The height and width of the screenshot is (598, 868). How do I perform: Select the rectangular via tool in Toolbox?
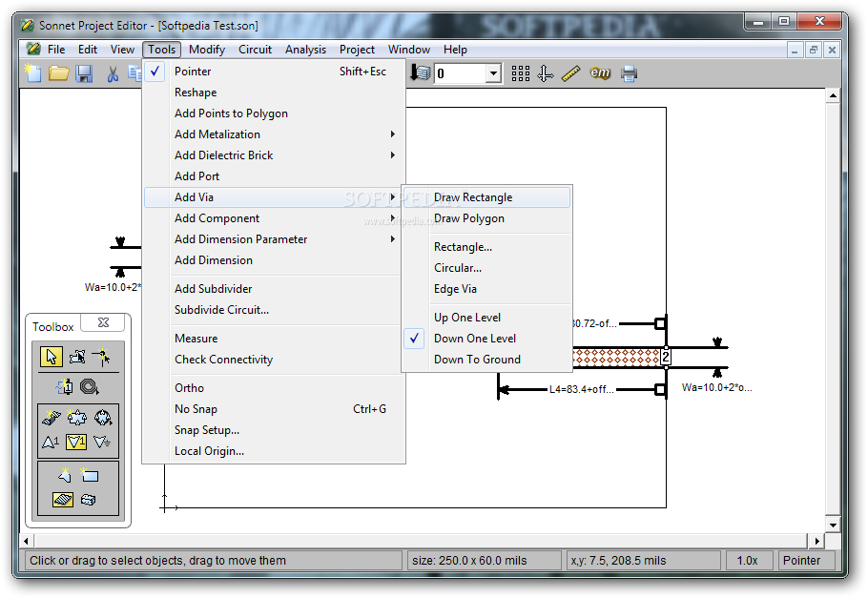77,417
